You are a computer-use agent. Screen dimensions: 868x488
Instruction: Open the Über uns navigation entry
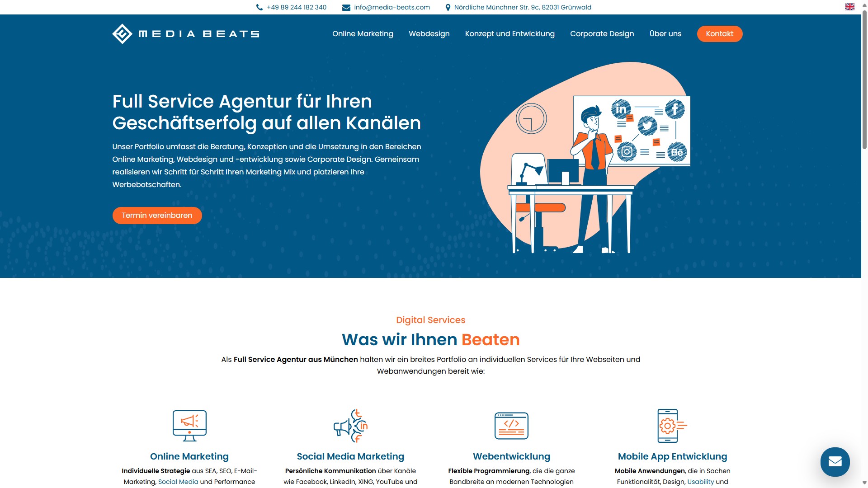[665, 33]
